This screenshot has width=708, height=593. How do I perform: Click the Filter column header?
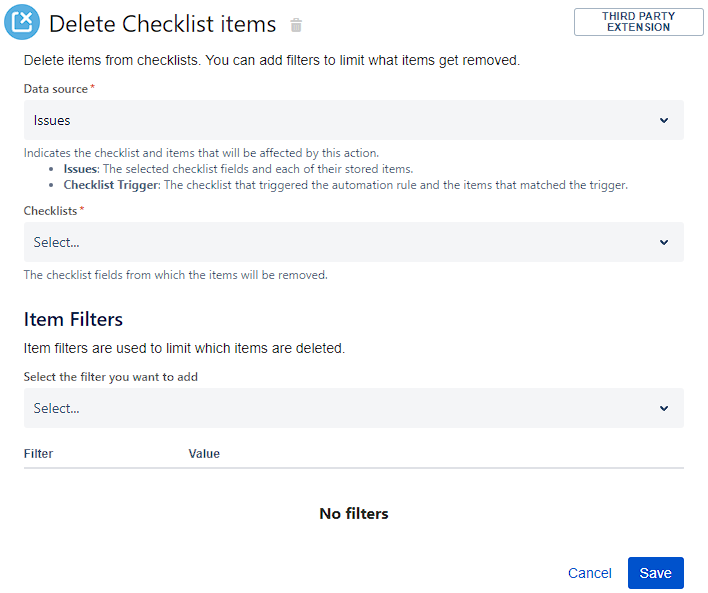[38, 454]
